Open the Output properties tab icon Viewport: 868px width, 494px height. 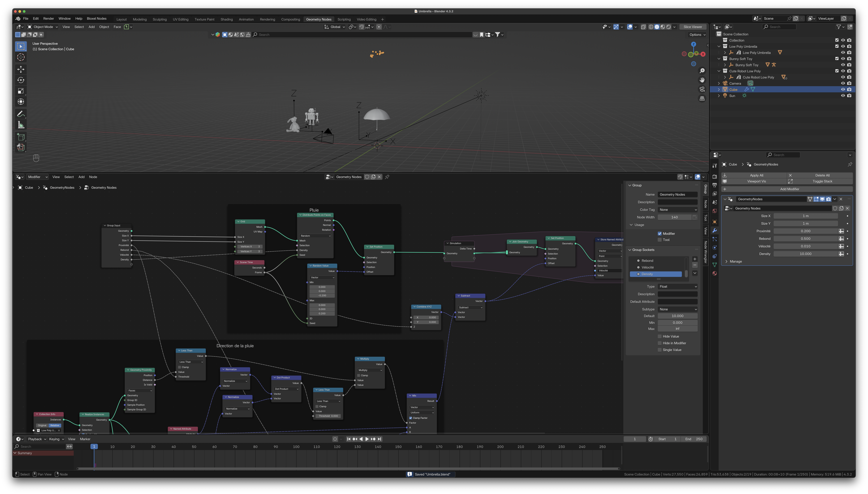point(714,185)
